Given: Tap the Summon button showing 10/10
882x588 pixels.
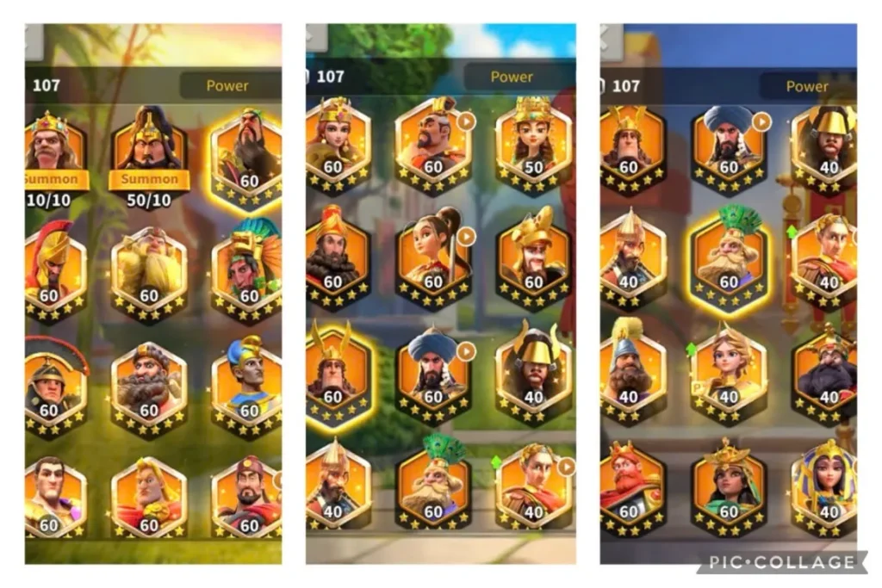Looking at the screenshot, I should point(54,179).
